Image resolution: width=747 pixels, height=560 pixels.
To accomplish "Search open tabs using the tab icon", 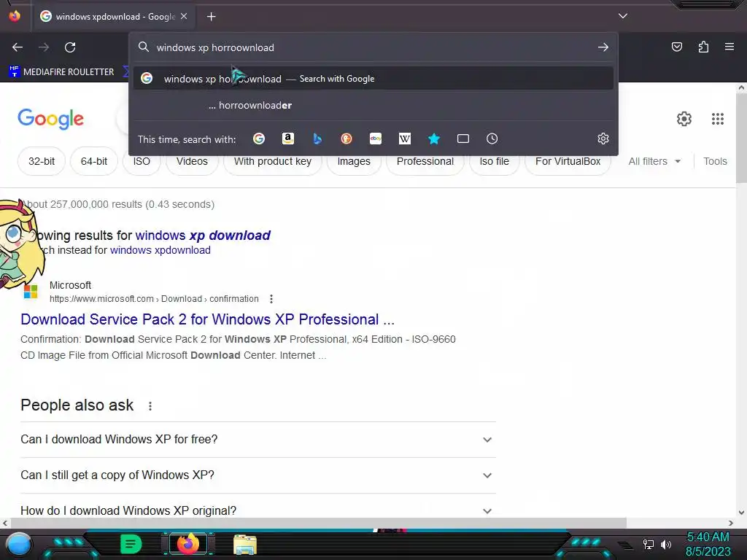I will (x=463, y=139).
